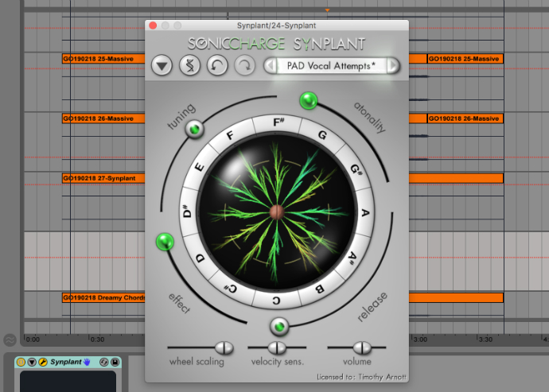This screenshot has width=549, height=392.
Task: Go to the next preset arrow
Action: pyautogui.click(x=392, y=66)
